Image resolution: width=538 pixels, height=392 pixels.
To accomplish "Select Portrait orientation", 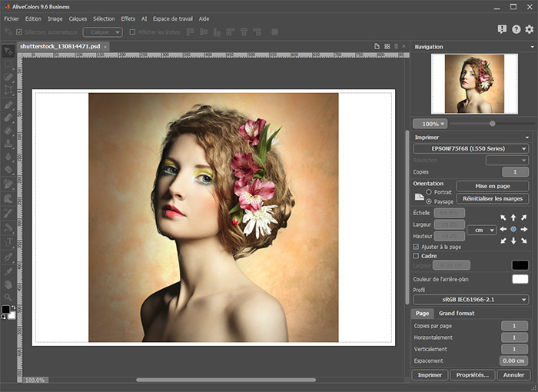I will (x=429, y=192).
